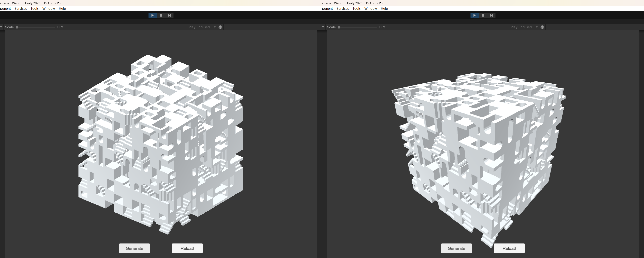The image size is (644, 258).
Task: Click Generate button in left game view
Action: pos(134,248)
